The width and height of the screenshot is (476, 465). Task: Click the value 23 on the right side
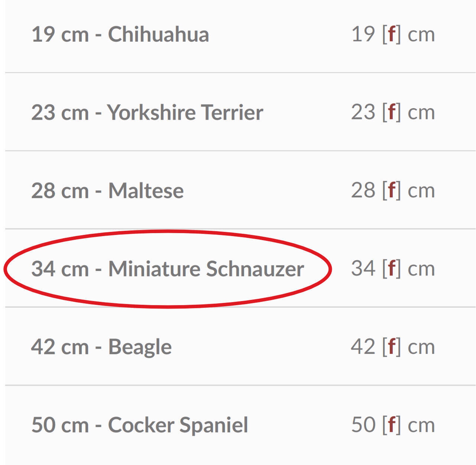tap(363, 112)
